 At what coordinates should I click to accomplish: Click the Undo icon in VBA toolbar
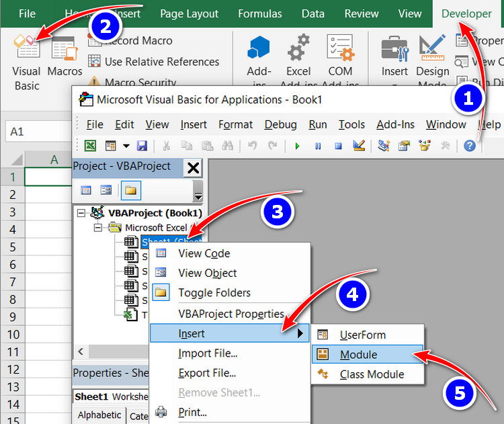click(252, 146)
